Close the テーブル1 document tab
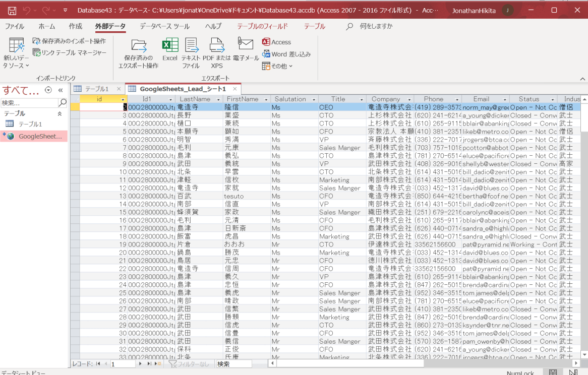 click(119, 89)
